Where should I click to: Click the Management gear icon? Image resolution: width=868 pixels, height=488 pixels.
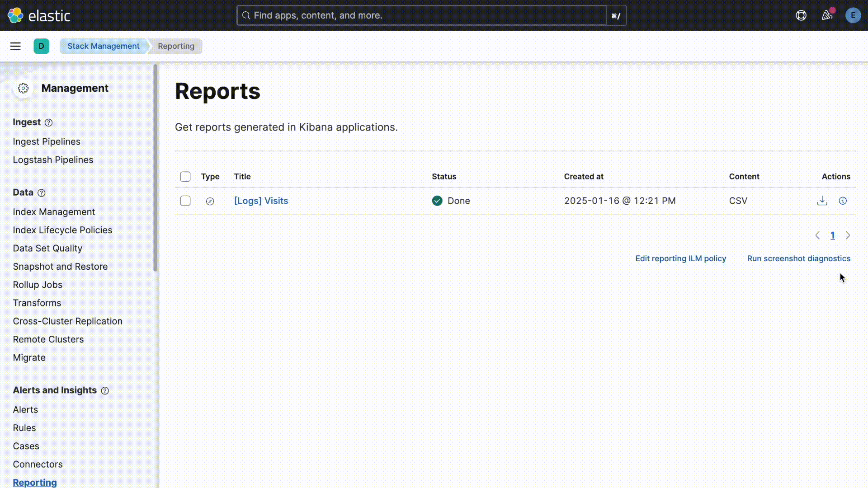click(x=23, y=88)
